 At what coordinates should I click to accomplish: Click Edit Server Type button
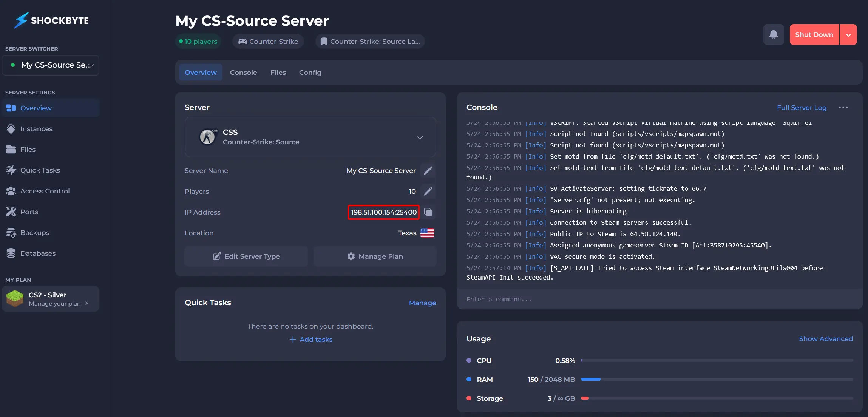246,256
